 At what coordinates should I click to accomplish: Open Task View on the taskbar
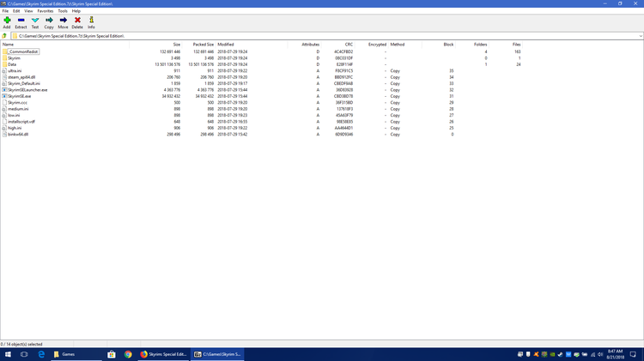pyautogui.click(x=24, y=354)
